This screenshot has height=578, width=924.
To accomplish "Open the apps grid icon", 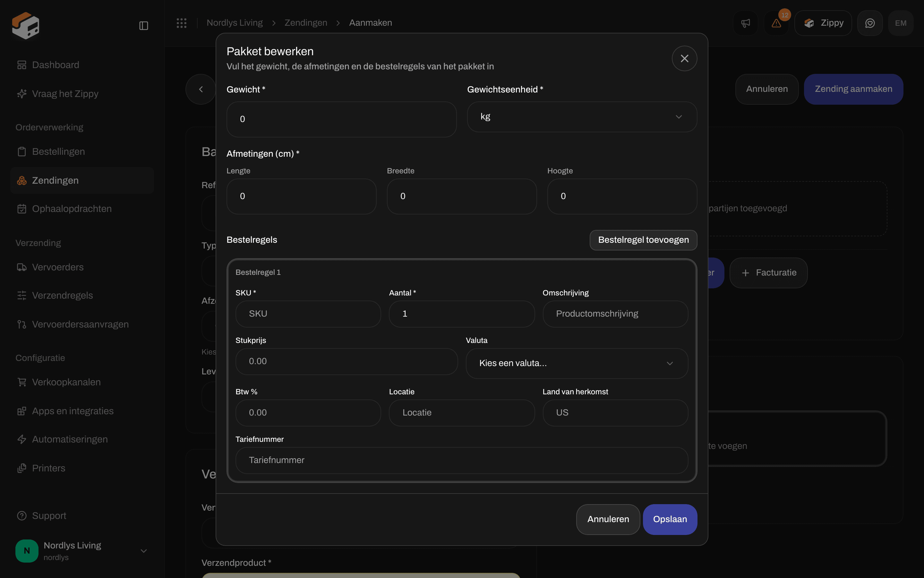I will pos(181,23).
